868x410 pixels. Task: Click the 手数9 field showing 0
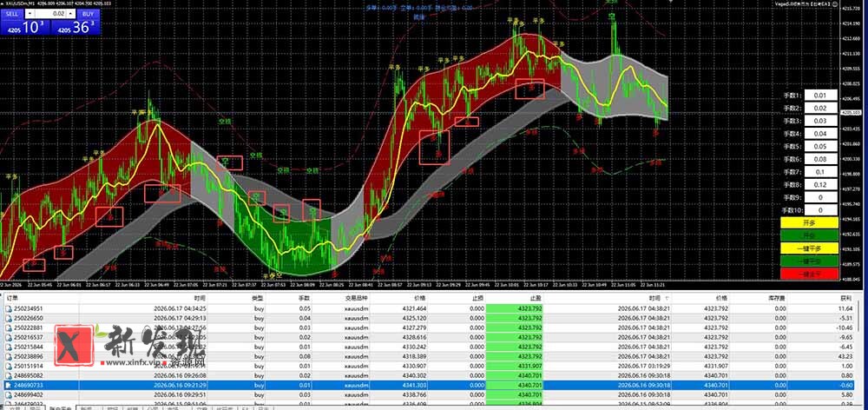tap(821, 197)
